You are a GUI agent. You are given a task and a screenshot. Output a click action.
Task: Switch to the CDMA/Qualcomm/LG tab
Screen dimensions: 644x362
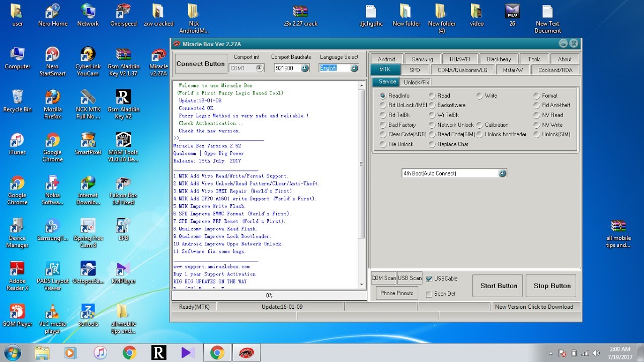pos(462,70)
